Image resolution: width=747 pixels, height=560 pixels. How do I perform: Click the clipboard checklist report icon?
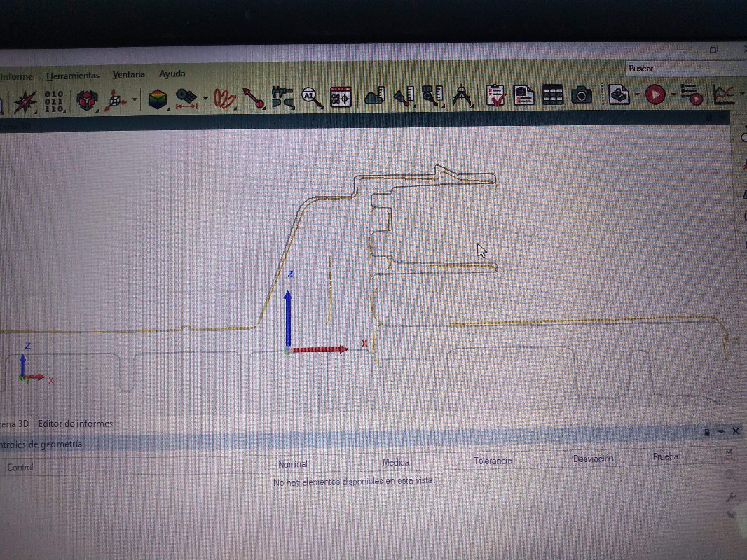(495, 95)
